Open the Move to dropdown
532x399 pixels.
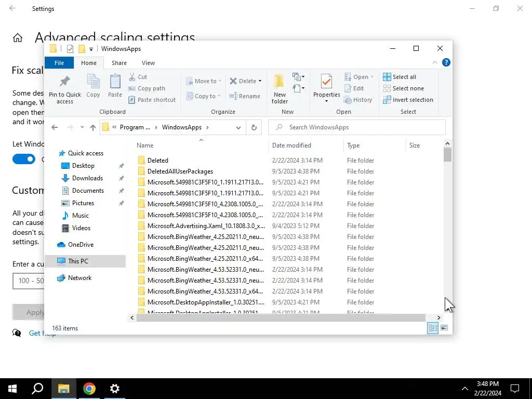[x=204, y=81]
